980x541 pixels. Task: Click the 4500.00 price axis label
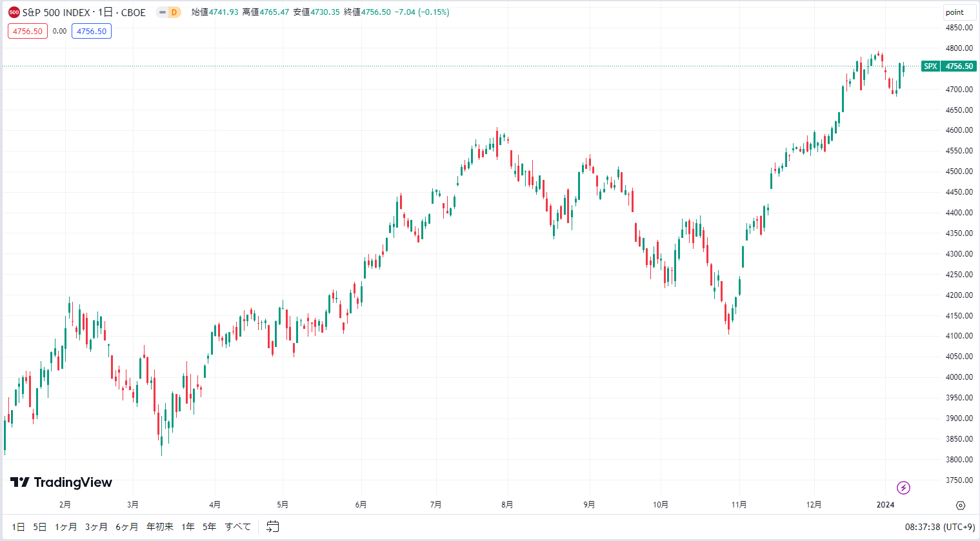pyautogui.click(x=959, y=172)
